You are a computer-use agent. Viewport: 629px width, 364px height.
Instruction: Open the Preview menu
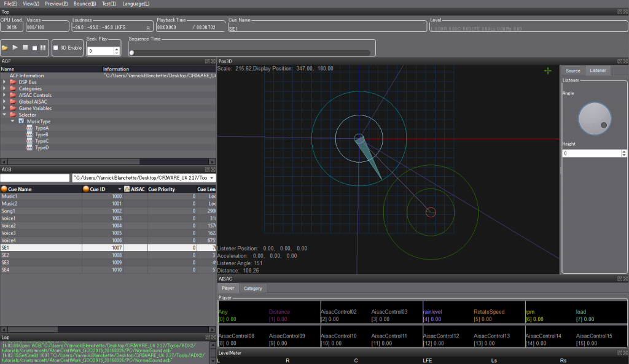[56, 4]
